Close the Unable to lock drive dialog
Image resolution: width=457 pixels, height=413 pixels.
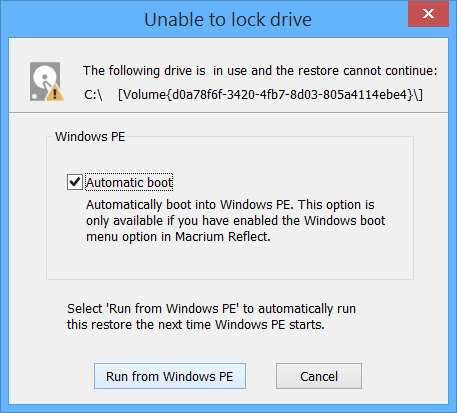(x=428, y=14)
